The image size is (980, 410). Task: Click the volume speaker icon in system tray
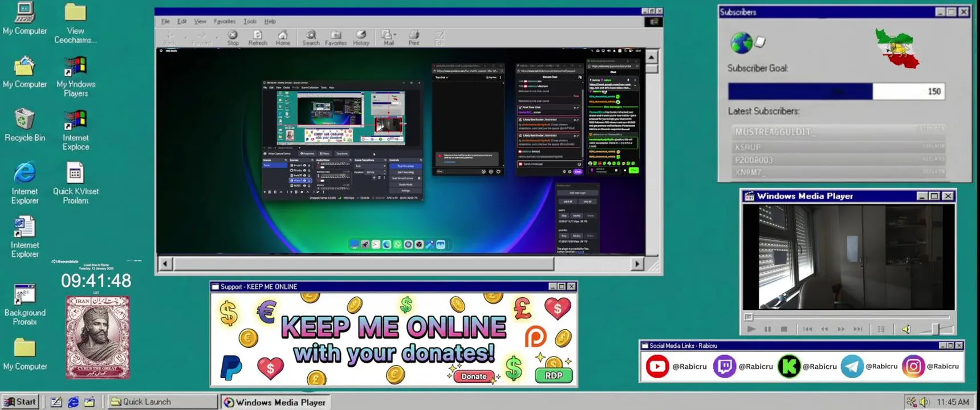pos(925,402)
